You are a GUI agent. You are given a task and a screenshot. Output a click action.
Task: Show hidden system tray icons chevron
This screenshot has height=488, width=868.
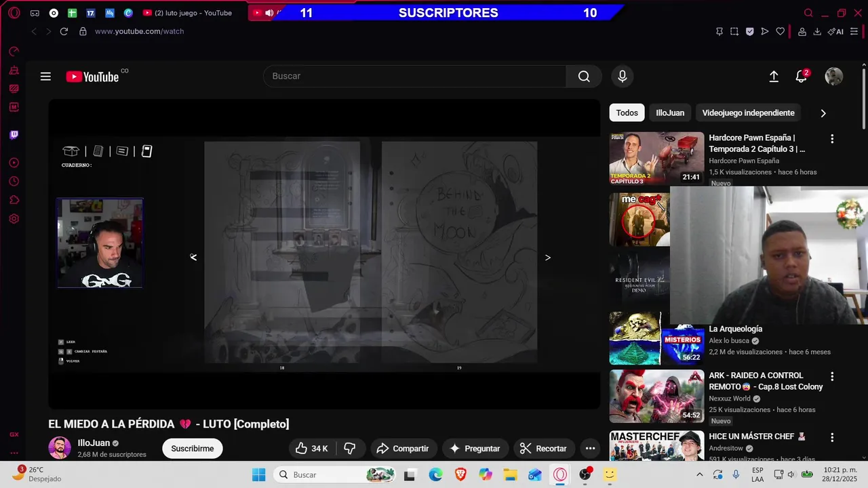[699, 474]
